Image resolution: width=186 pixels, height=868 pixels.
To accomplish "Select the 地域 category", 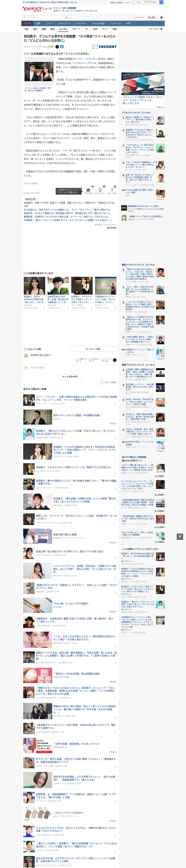I will (115, 29).
